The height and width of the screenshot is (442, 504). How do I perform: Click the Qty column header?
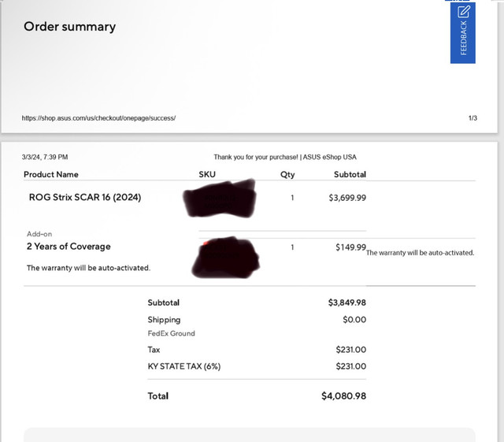287,174
